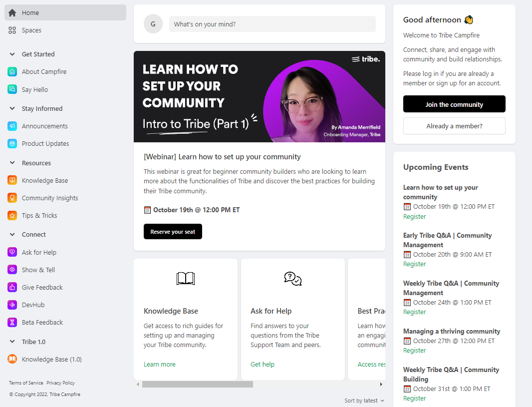The width and height of the screenshot is (532, 407).
Task: Click the About Campfire teal icon
Action: click(x=12, y=71)
